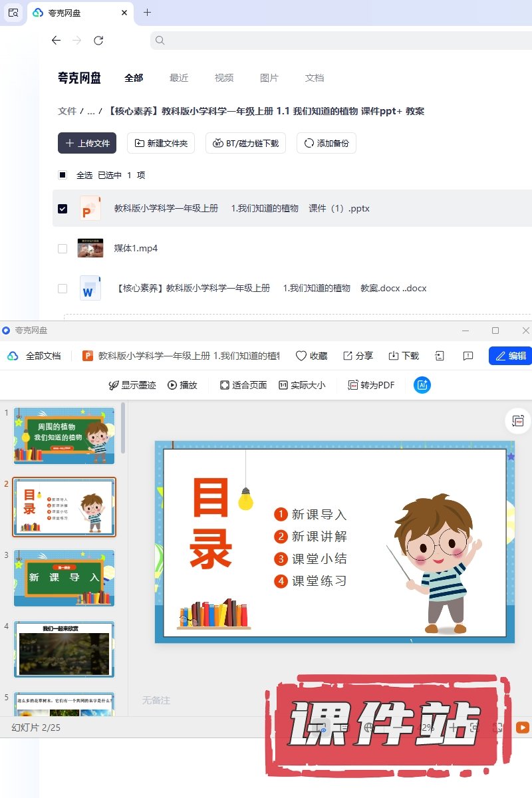
Task: Uncheck the selected pptx file checkbox
Action: [x=63, y=209]
